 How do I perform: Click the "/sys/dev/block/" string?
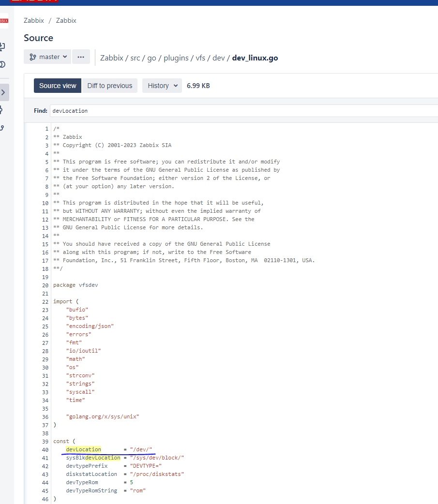point(157,458)
